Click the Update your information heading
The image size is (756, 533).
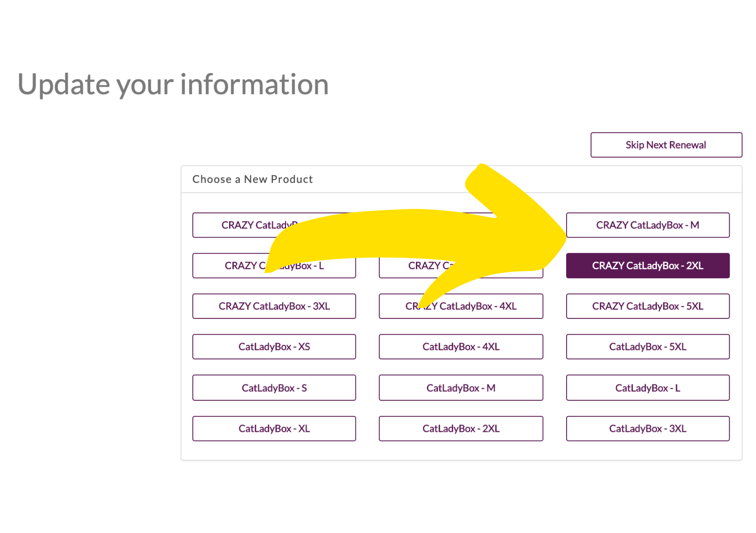(173, 84)
